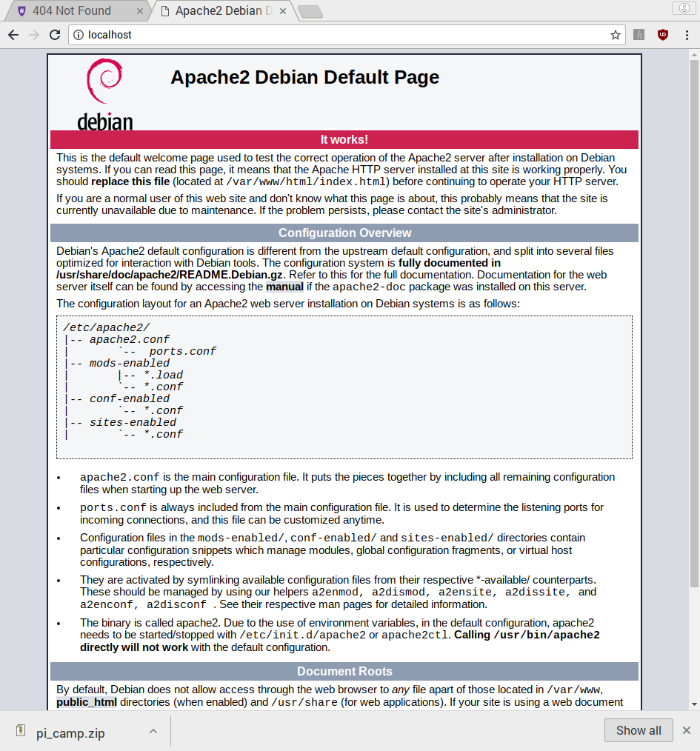View site information icon beside localhost
This screenshot has height=751, width=700.
[78, 35]
